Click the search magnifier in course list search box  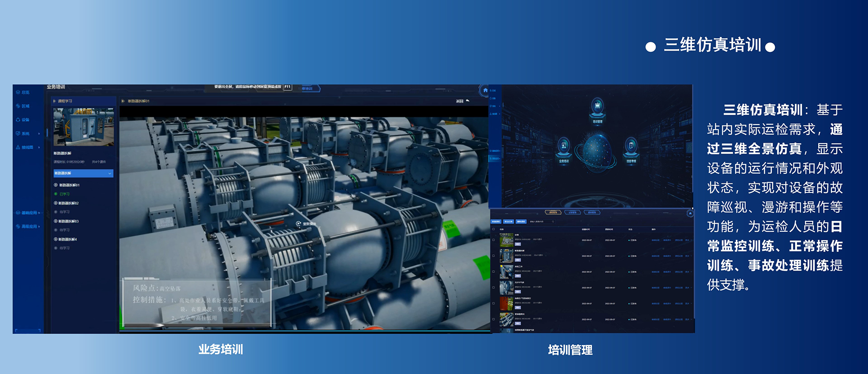(x=553, y=222)
